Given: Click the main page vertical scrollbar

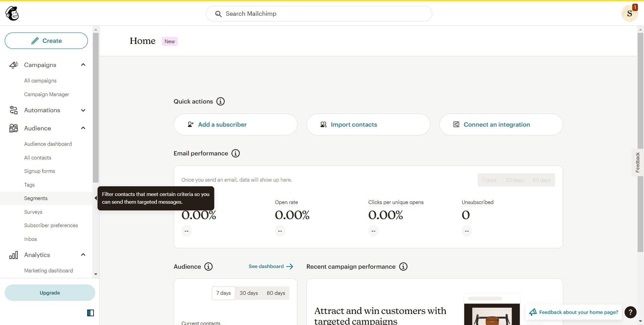Looking at the screenshot, I should (x=640, y=141).
